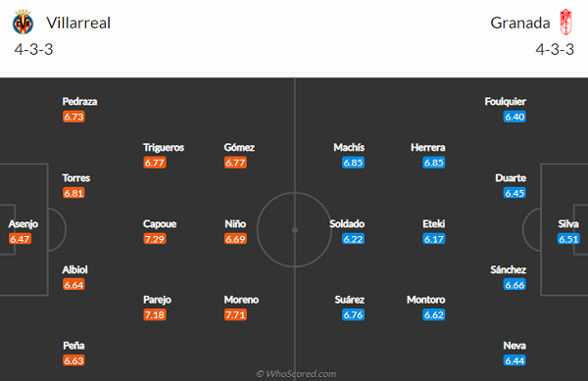Select player Trigueros on the pitch
Screen dimensions: 588x381
[164, 148]
